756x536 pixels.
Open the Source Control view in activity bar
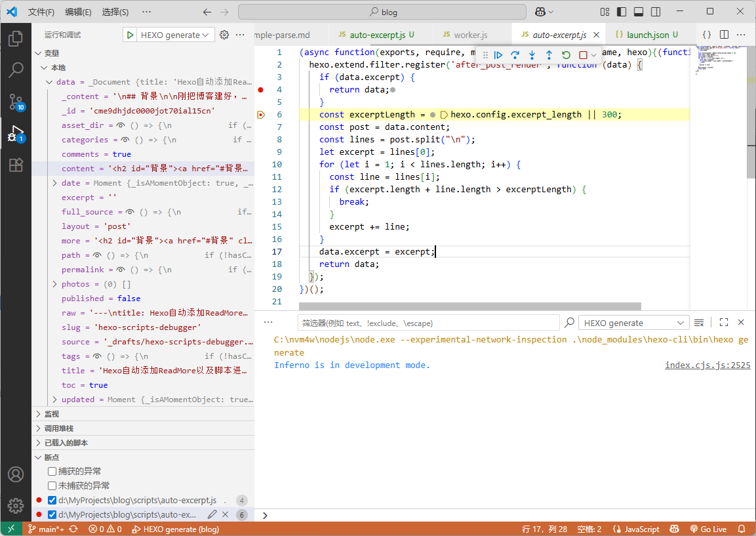[16, 102]
